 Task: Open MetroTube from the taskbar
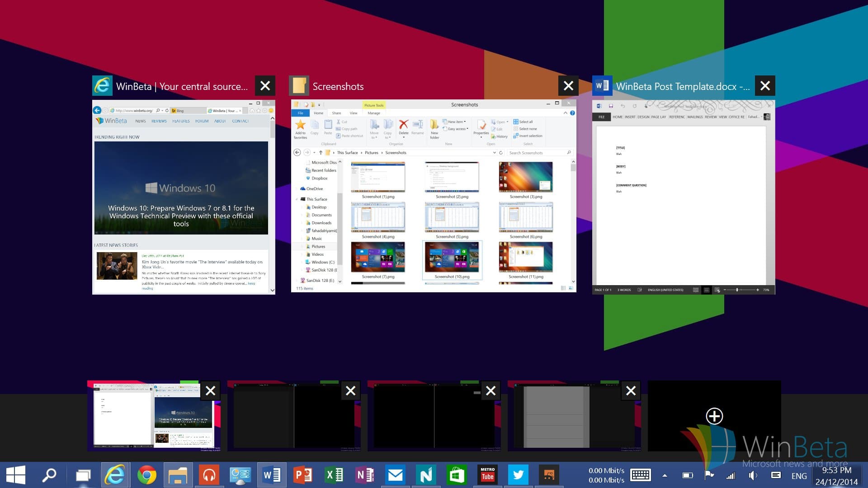click(487, 475)
